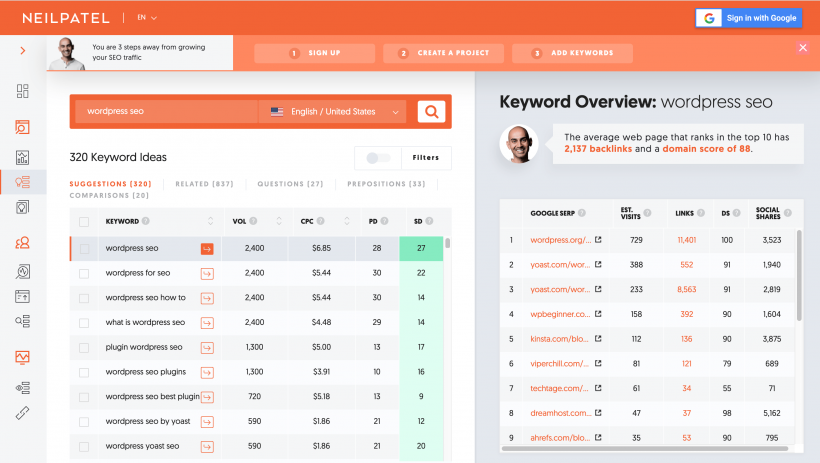Image resolution: width=820 pixels, height=463 pixels.
Task: Open the wordpress.org/... SERP link
Action: point(561,240)
